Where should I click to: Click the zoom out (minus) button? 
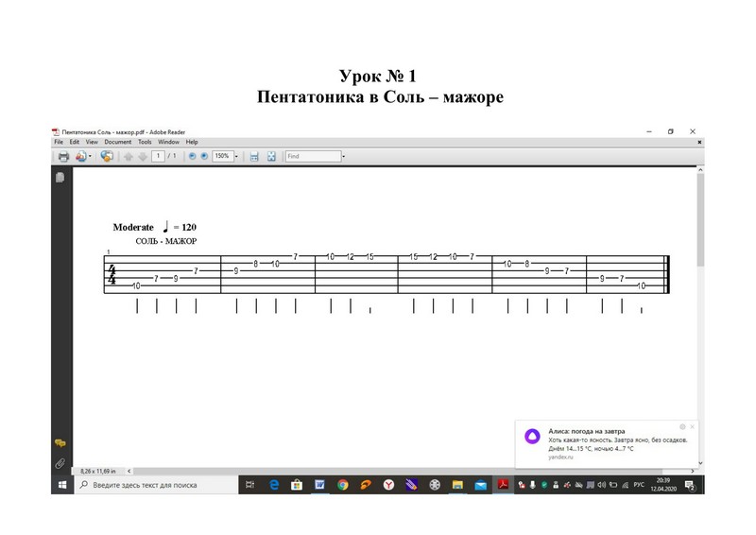coord(192,156)
